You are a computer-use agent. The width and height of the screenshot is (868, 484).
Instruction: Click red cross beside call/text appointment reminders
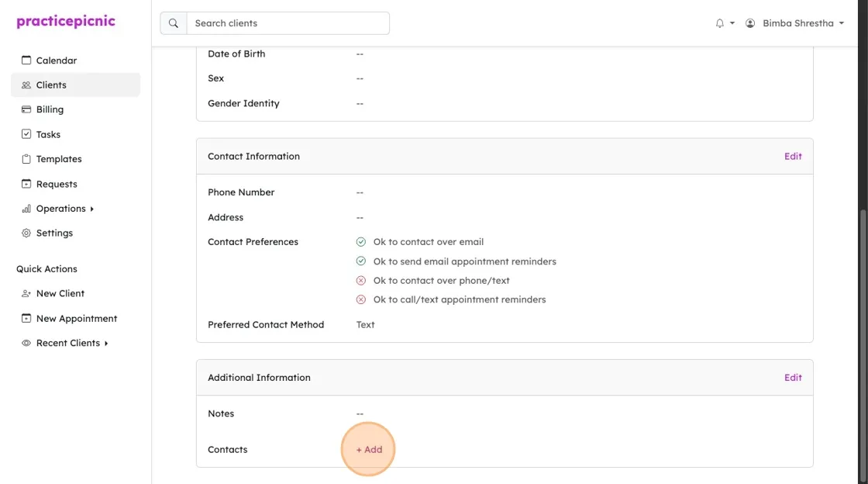point(361,299)
